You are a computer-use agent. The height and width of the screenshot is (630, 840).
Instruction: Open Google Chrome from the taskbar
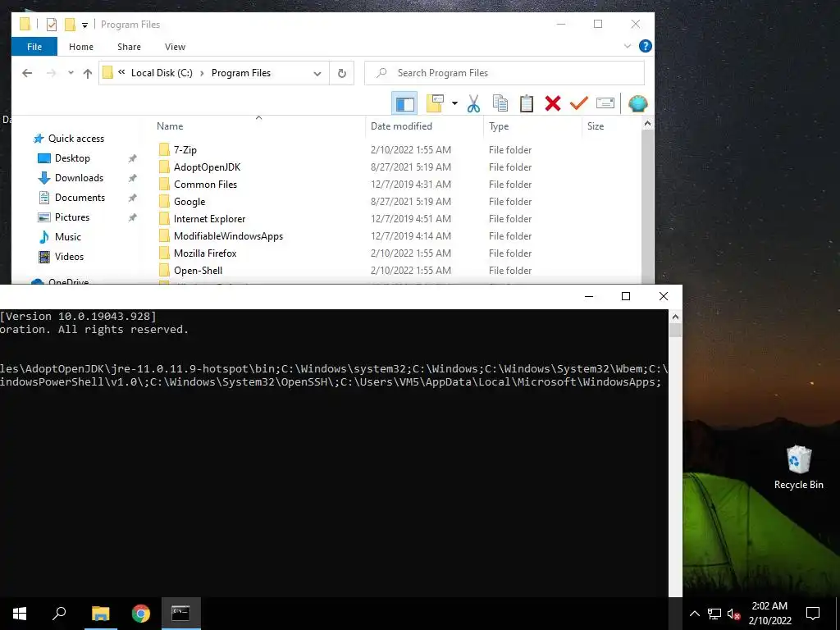pyautogui.click(x=141, y=614)
